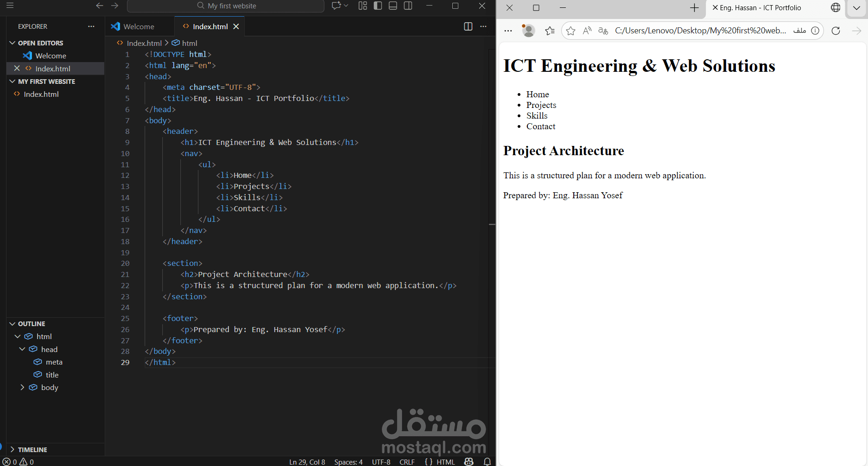The width and height of the screenshot is (868, 466).
Task: Open a new browser tab
Action: coord(694,8)
